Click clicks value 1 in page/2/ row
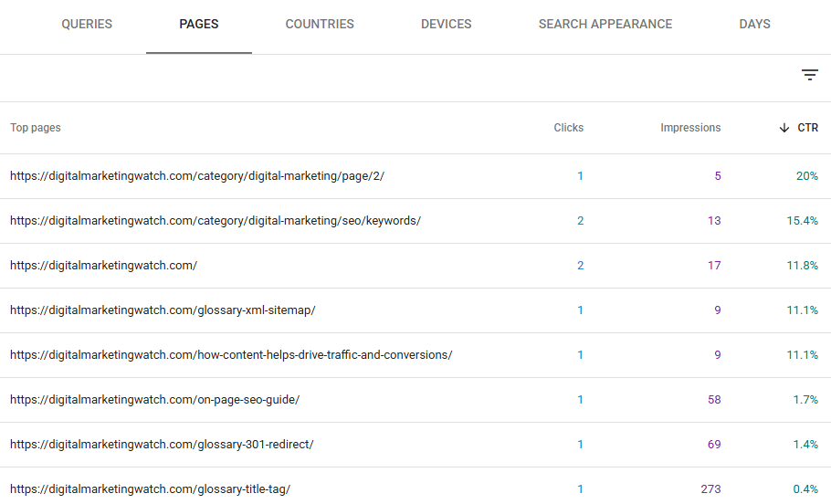 580,176
